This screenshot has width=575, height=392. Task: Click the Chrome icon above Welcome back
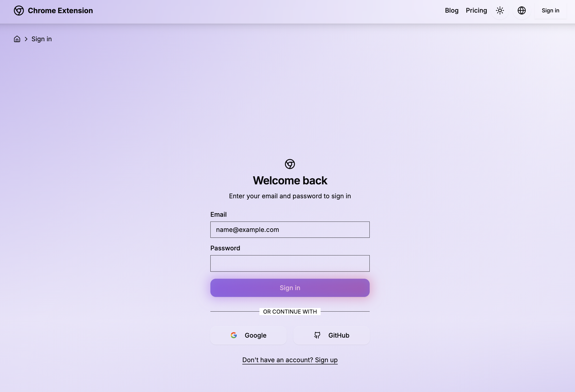[x=290, y=164]
